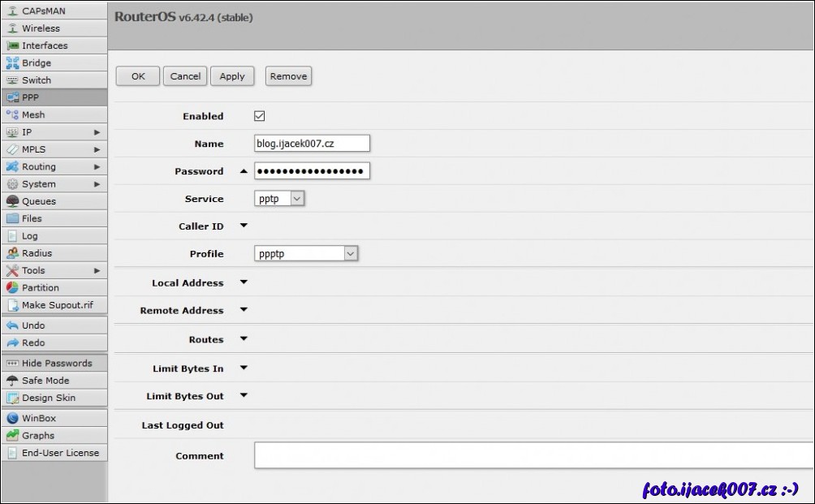Click into the Comment text field
This screenshot has height=504, width=815.
[x=532, y=455]
